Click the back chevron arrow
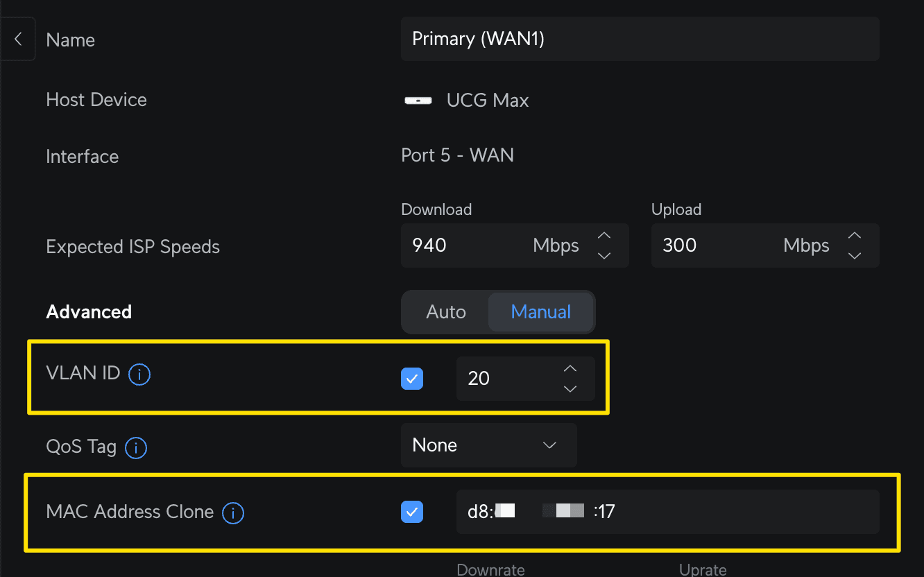 17,39
